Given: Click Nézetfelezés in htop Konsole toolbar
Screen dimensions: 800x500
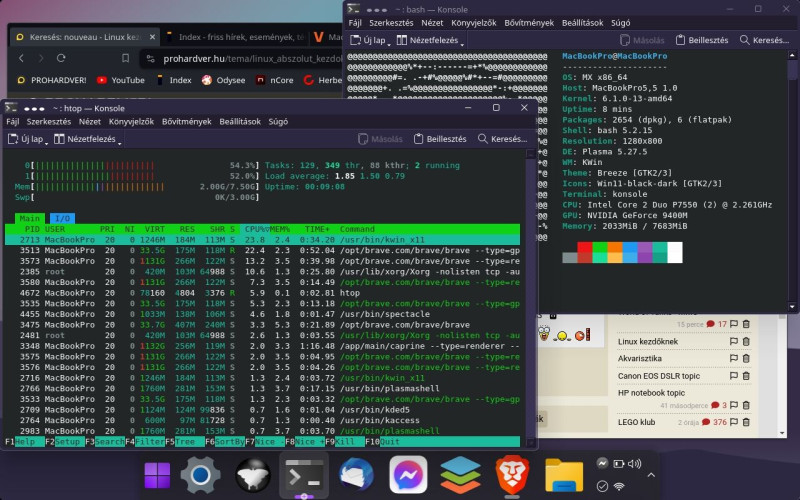Looking at the screenshot, I should (x=85, y=139).
